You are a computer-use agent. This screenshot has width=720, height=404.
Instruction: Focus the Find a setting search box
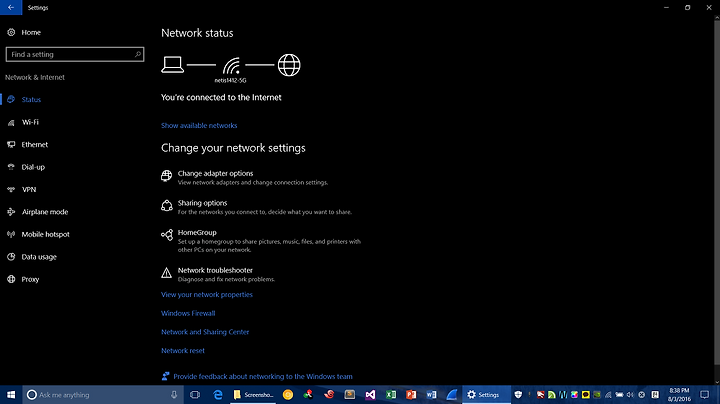click(75, 54)
